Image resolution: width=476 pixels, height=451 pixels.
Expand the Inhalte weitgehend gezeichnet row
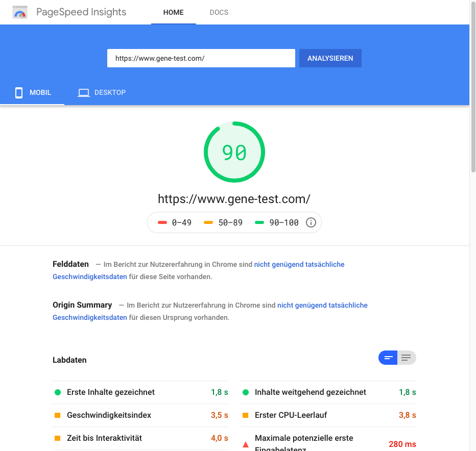[x=328, y=392]
